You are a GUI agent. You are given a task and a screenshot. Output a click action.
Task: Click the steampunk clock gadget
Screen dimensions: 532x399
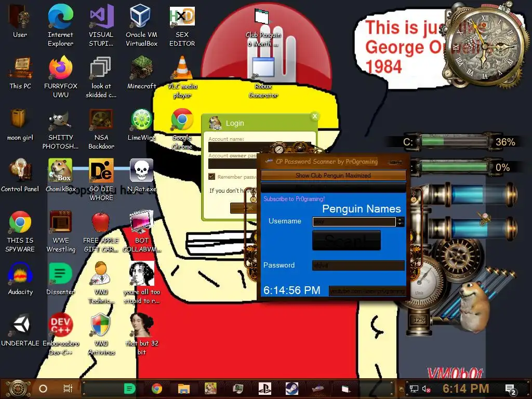pyautogui.click(x=485, y=46)
